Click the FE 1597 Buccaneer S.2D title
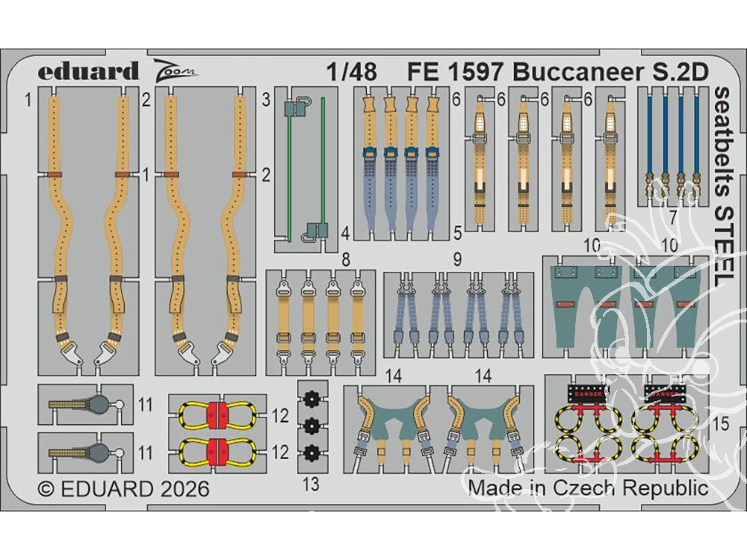The image size is (747, 560). 558,72
